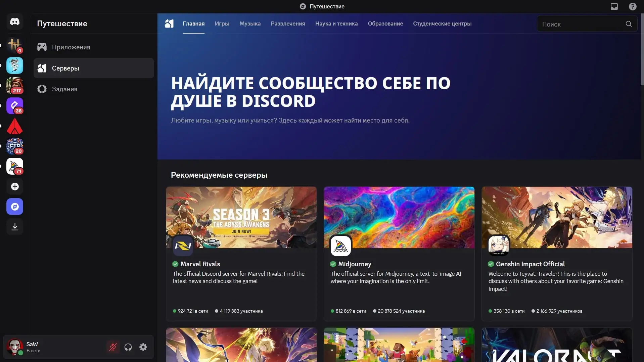Open the Marvel Rivals server card
Viewport: 644px width, 362px height.
point(241,254)
